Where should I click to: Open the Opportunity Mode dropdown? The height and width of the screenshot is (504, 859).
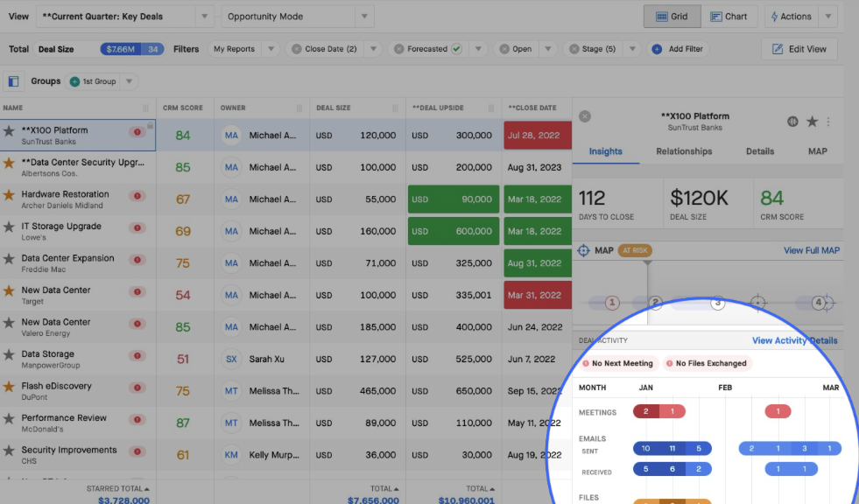click(364, 17)
